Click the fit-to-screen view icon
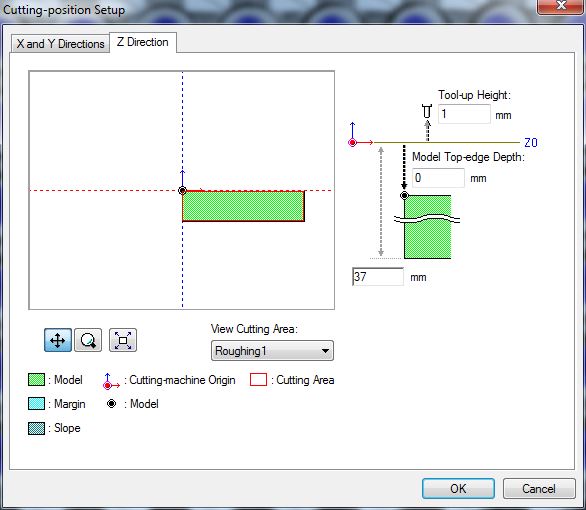This screenshot has width=586, height=510. [x=123, y=340]
